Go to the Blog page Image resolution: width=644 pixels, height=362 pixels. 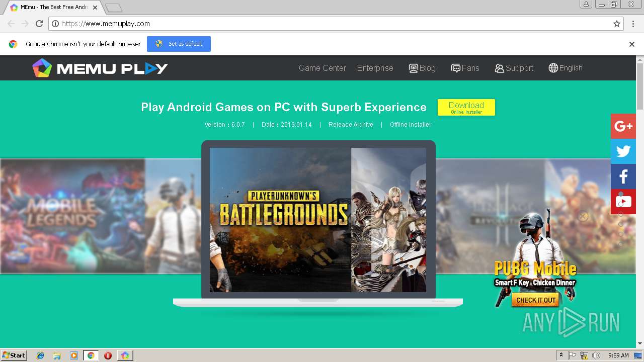[422, 68]
